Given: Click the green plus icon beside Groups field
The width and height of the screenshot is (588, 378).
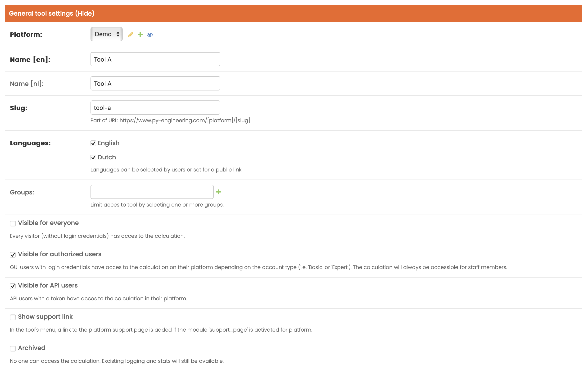Looking at the screenshot, I should pyautogui.click(x=218, y=192).
